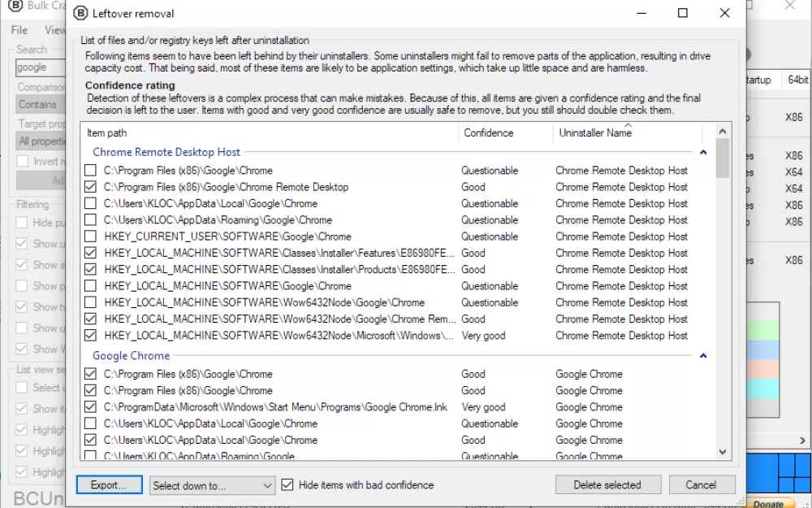Image resolution: width=812 pixels, height=508 pixels.
Task: Open the All properties dropdown in background window
Action: tap(41, 141)
